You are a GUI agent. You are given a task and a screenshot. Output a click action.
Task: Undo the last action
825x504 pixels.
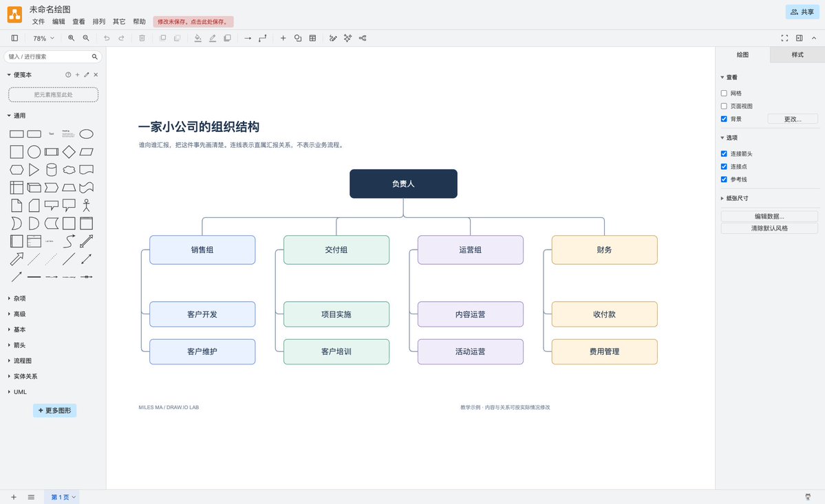pos(107,39)
